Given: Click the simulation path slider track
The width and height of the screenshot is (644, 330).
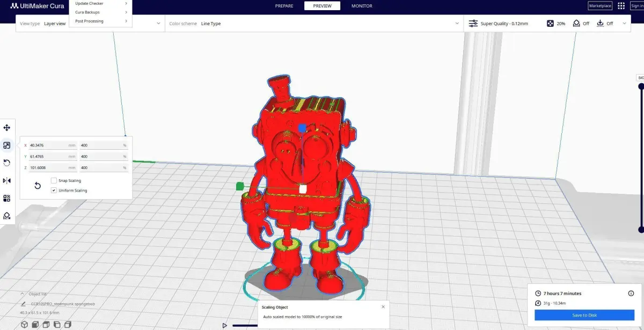Looking at the screenshot, I should point(245,325).
